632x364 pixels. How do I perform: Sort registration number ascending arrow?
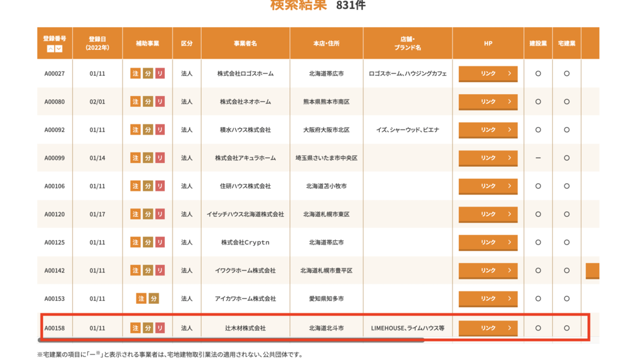pos(51,49)
